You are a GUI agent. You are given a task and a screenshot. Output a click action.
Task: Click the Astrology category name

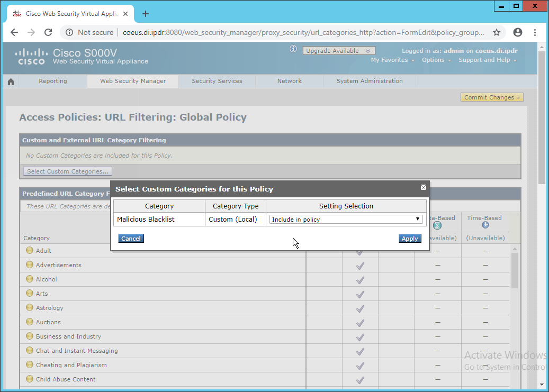[x=49, y=308]
